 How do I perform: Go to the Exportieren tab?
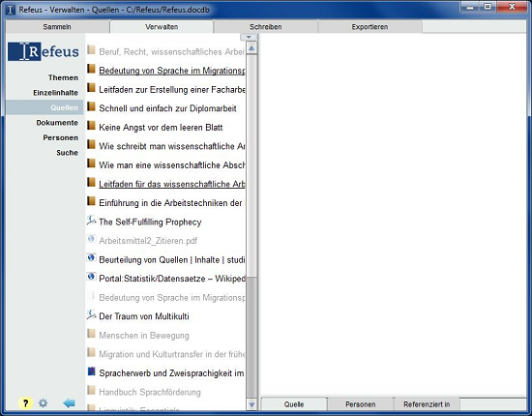(x=369, y=27)
